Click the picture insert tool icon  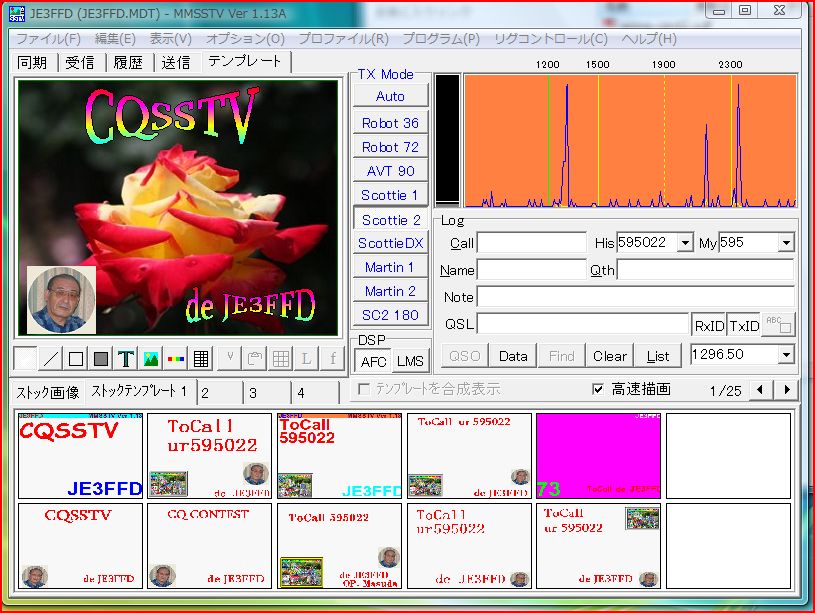(151, 358)
